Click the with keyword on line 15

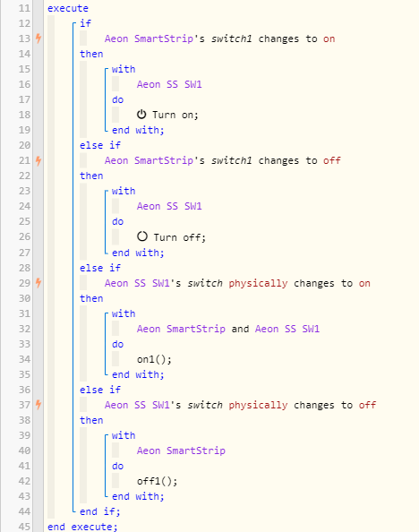[x=124, y=69]
